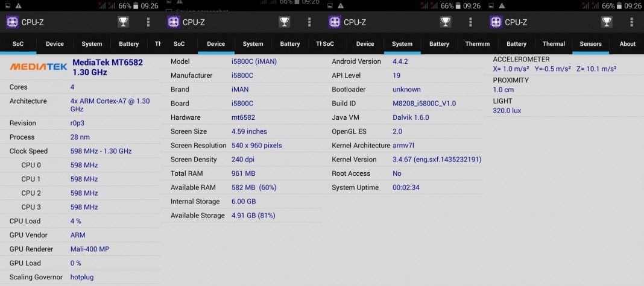644x286 pixels.
Task: Tap the Hardware value mt6582
Action: pos(243,117)
